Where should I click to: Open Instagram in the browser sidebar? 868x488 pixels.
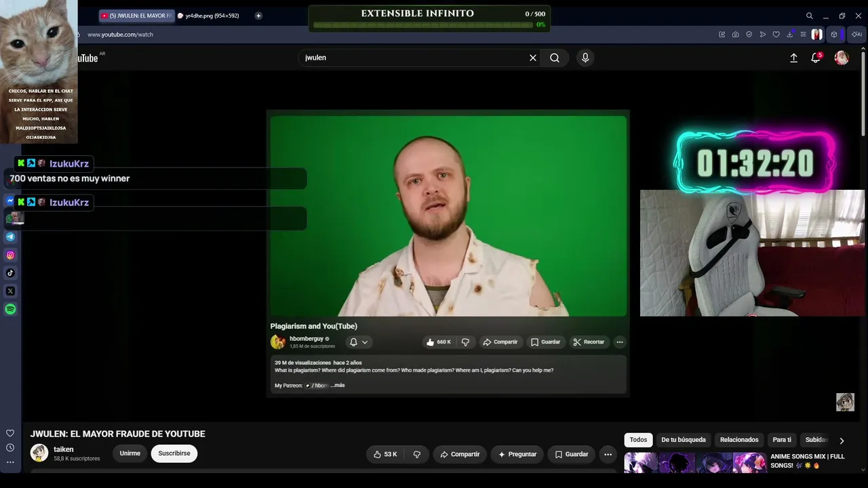pos(10,255)
